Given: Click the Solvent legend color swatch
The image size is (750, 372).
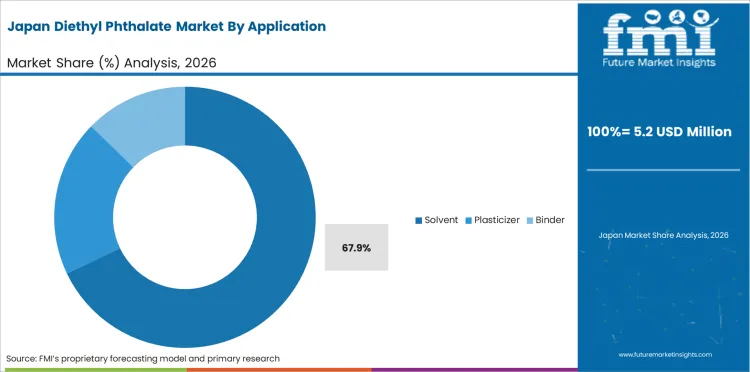Looking at the screenshot, I should pos(419,220).
